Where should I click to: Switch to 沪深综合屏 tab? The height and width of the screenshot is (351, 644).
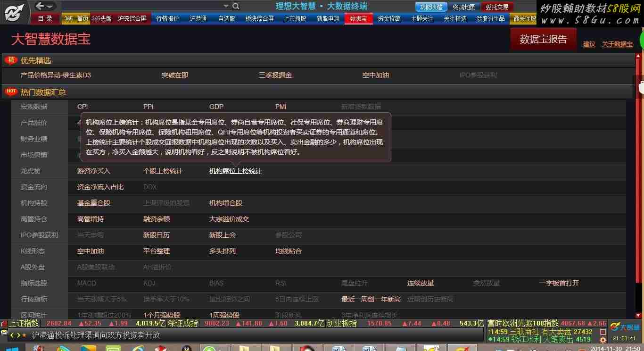[132, 18]
